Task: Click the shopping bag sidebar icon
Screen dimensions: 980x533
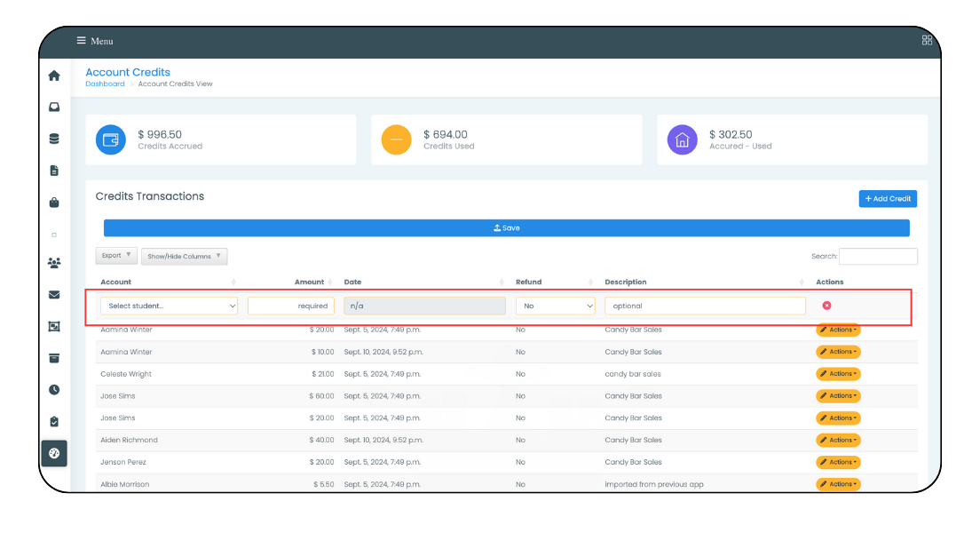Action: point(54,202)
